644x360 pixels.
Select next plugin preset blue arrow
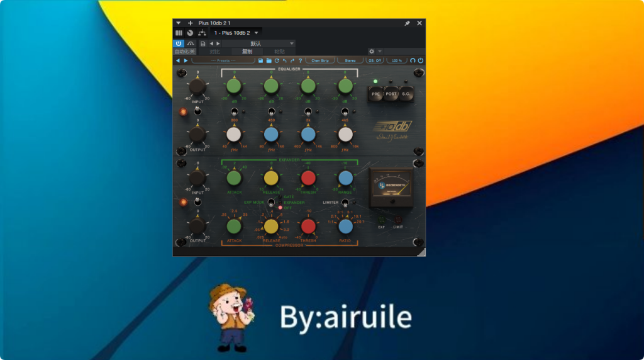click(186, 61)
